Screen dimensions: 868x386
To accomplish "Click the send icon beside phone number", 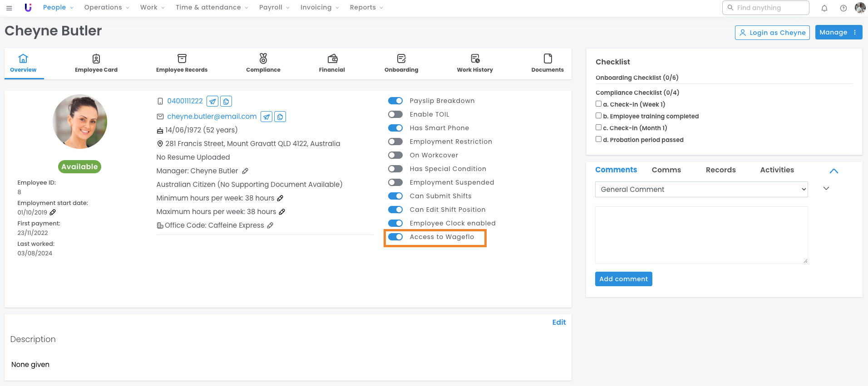I will point(212,101).
